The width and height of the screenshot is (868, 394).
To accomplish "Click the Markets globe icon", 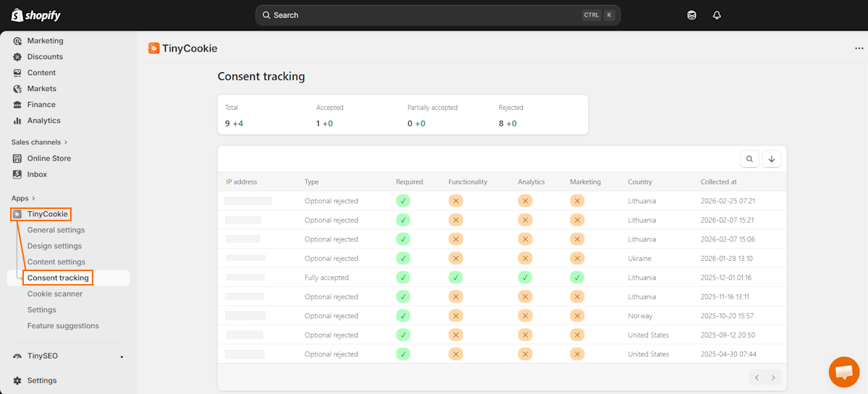I will pyautogui.click(x=17, y=89).
